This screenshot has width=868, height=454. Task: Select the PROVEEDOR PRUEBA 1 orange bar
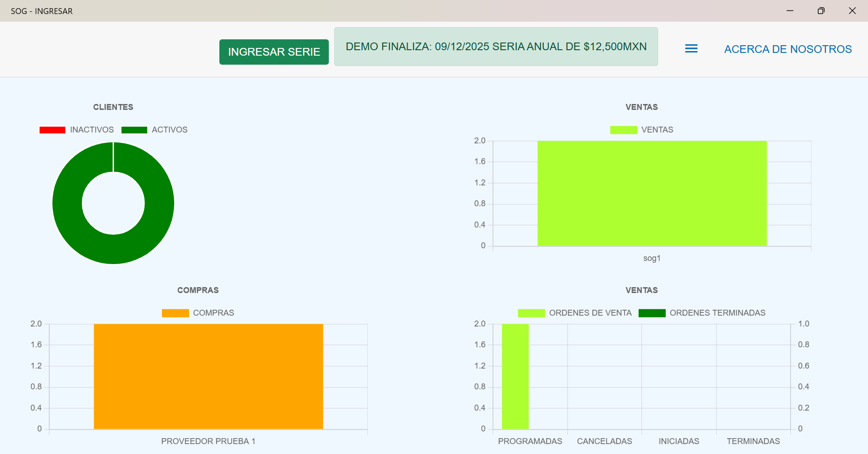point(208,376)
